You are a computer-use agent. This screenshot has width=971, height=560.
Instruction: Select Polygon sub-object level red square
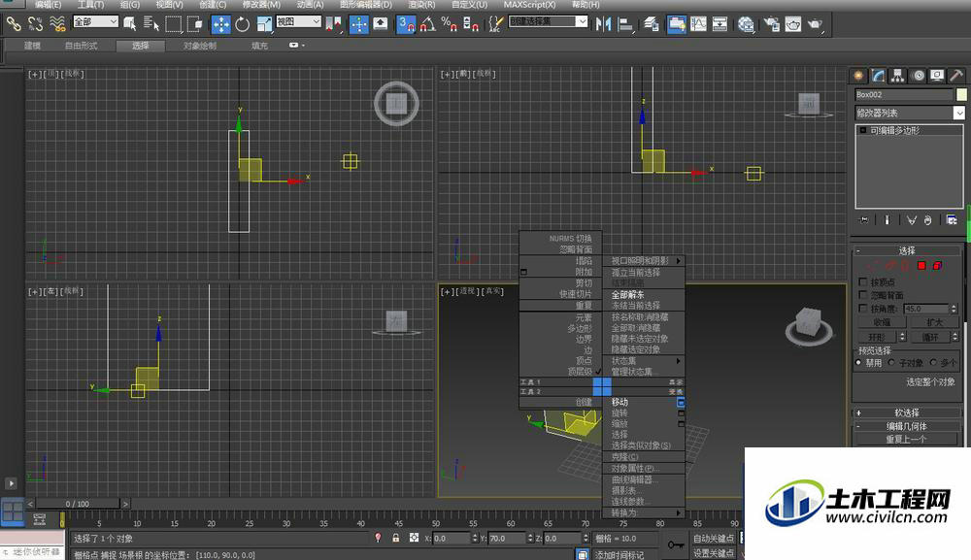[x=921, y=266]
